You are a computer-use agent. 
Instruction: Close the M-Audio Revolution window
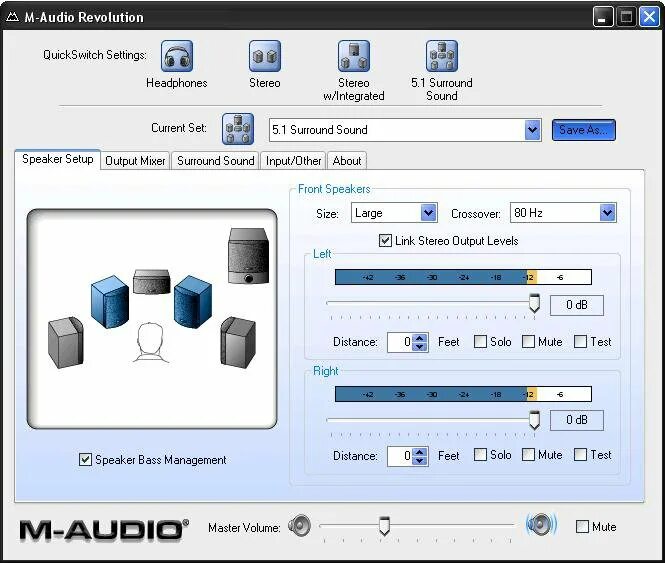point(649,17)
